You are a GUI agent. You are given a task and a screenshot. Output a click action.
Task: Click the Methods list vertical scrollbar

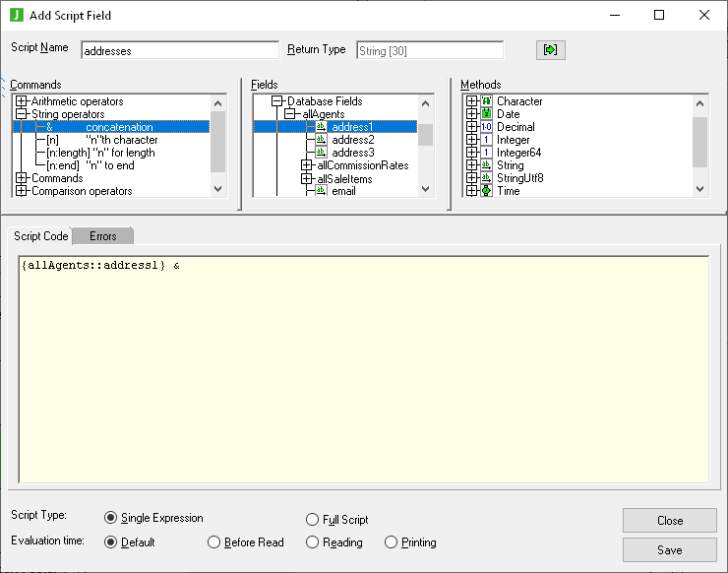699,143
